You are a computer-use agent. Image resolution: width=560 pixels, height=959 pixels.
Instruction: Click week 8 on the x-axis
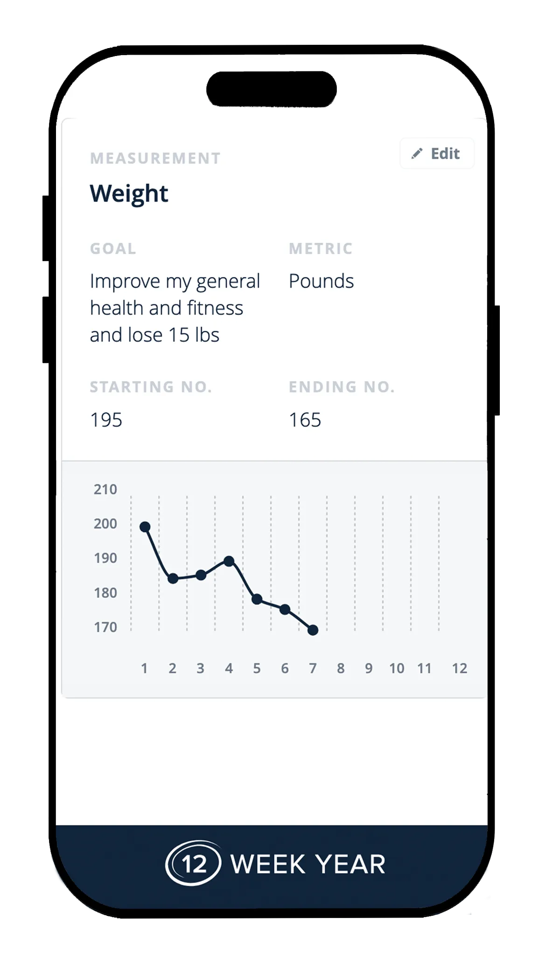(x=341, y=668)
